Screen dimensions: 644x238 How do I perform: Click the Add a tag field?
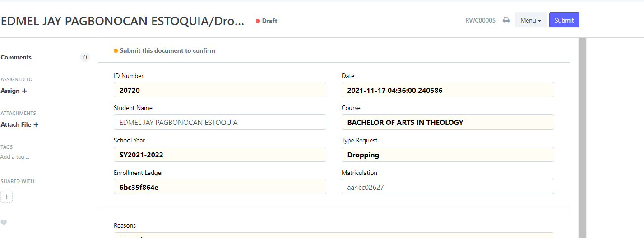15,157
